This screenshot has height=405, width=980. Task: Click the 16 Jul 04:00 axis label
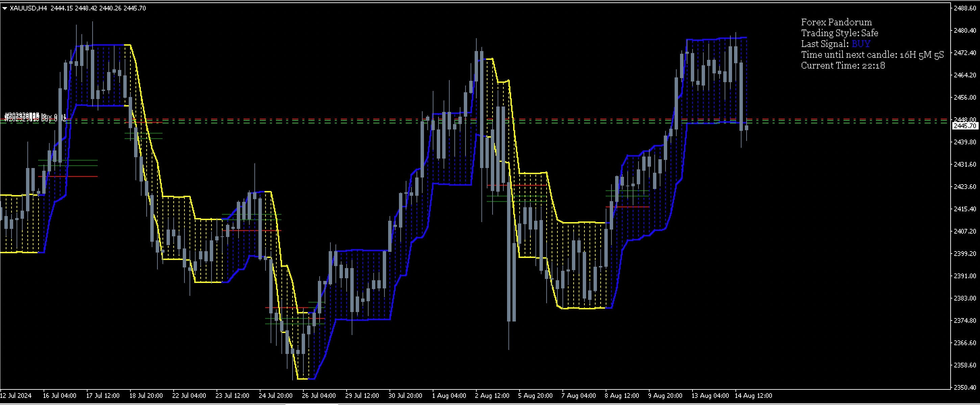pyautogui.click(x=61, y=395)
